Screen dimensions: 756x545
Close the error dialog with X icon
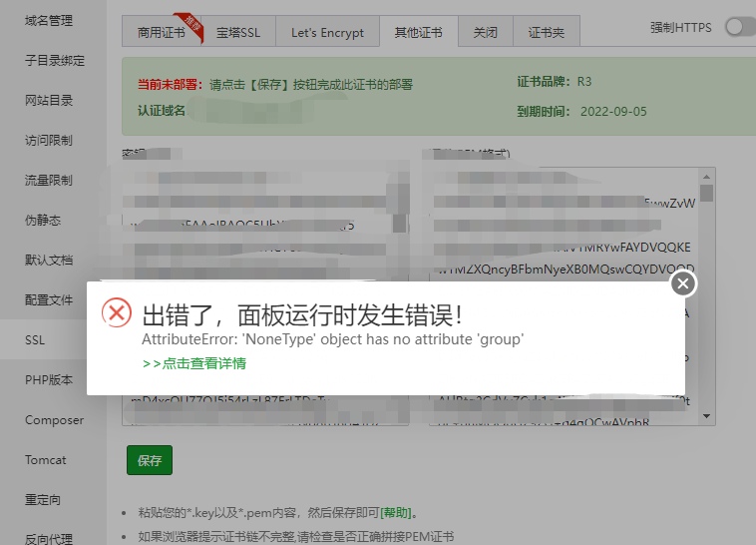(x=683, y=283)
